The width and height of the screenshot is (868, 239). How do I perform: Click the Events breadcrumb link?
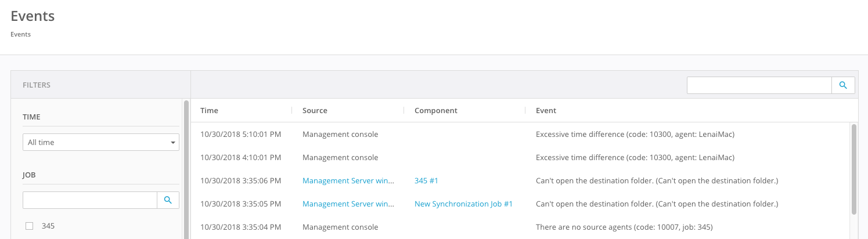[20, 34]
